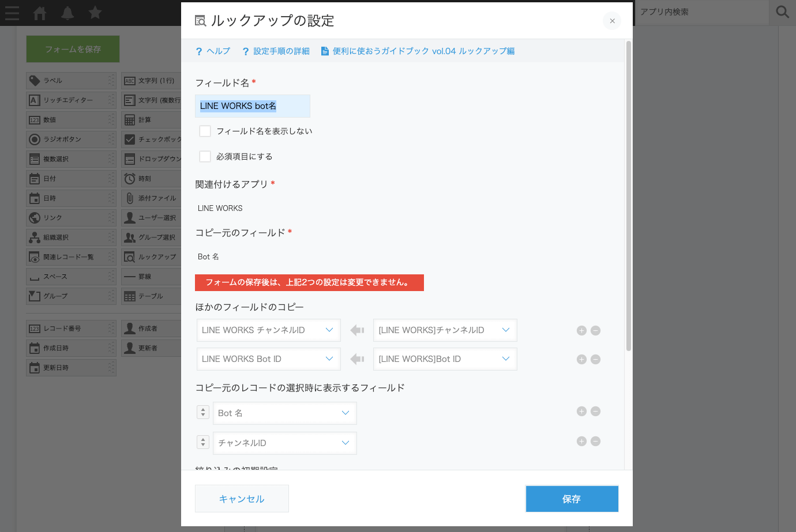Check フィールド名を表示しない checkbox
The width and height of the screenshot is (796, 532).
[x=205, y=131]
